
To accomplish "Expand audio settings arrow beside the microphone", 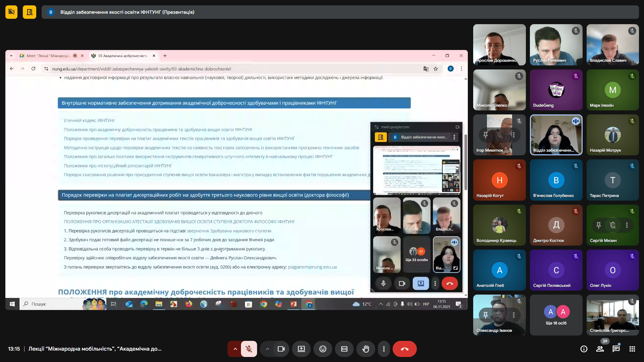I will tap(235, 349).
